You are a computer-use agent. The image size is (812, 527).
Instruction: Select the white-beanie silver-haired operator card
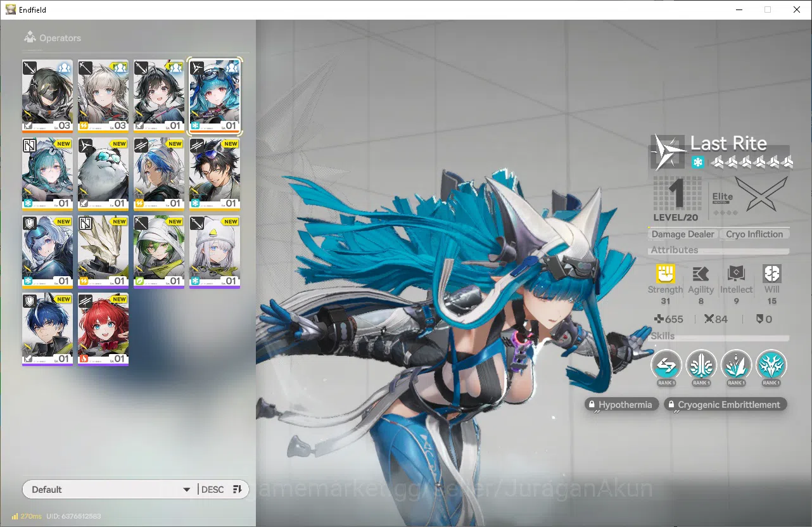click(215, 252)
